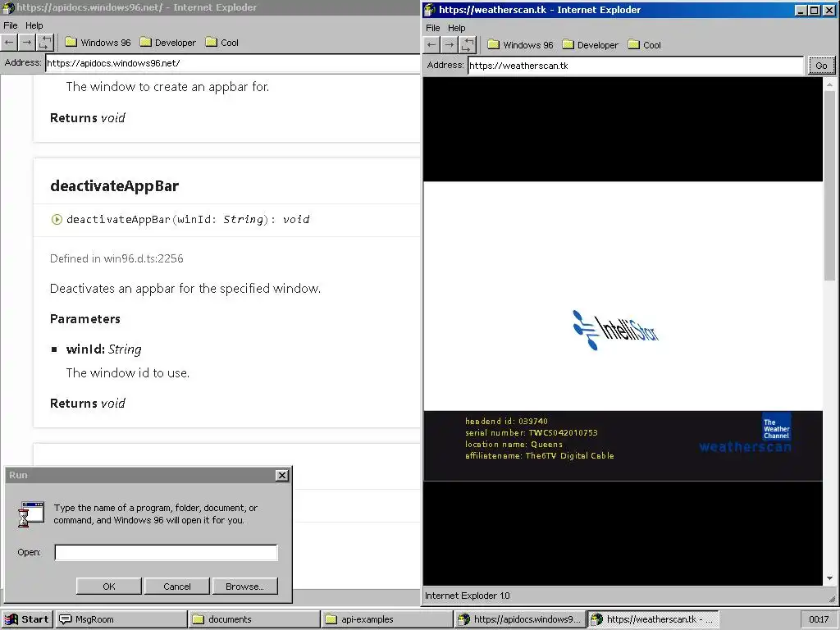The height and width of the screenshot is (630, 840).
Task: Go back in the apidocs browser window
Action: click(x=9, y=43)
